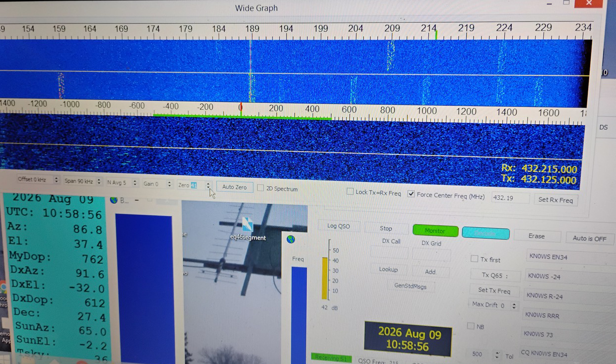Click the Set Rx Freq button
Screen dimensions: 616x364
coord(555,200)
